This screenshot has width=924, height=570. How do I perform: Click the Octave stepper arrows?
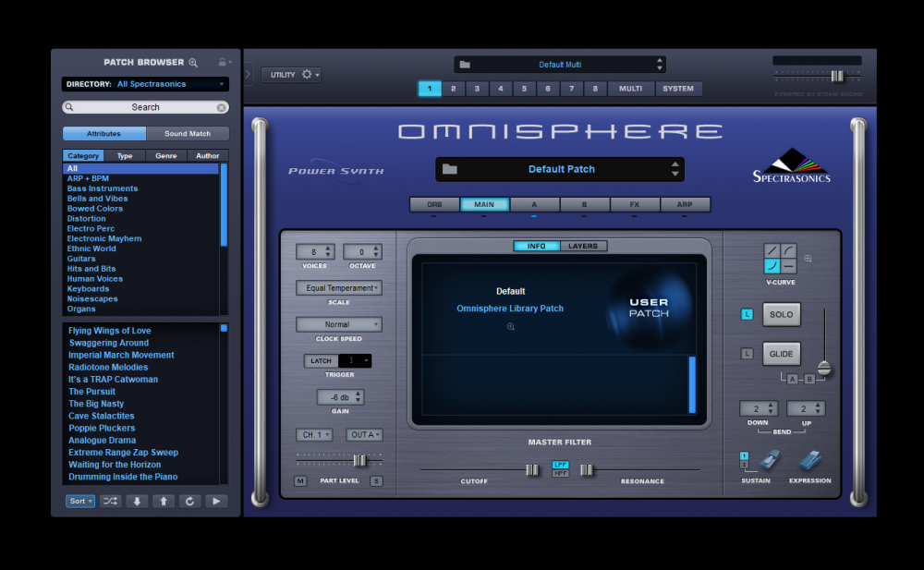click(x=376, y=251)
